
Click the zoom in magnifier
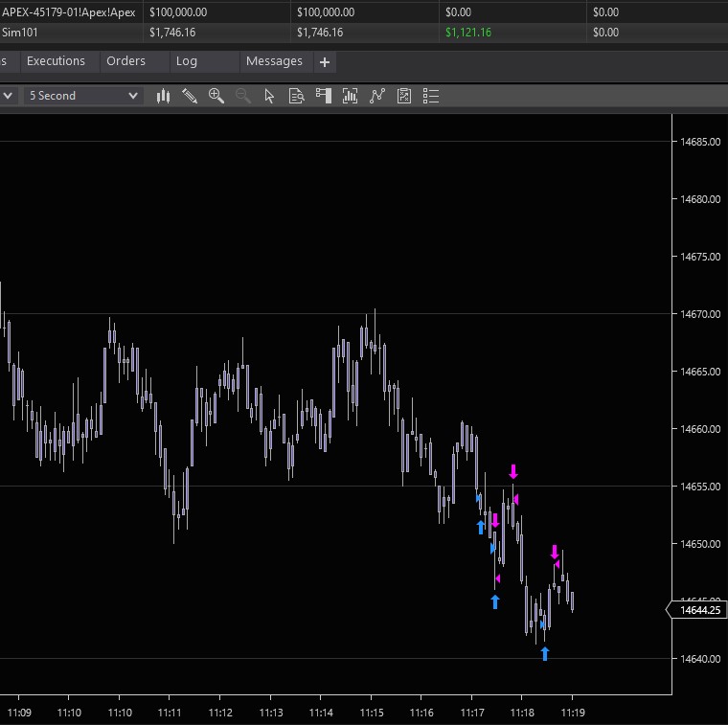[216, 96]
